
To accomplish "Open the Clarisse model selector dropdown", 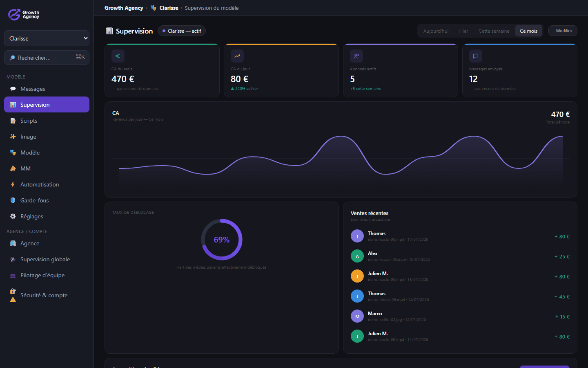I will tap(47, 38).
